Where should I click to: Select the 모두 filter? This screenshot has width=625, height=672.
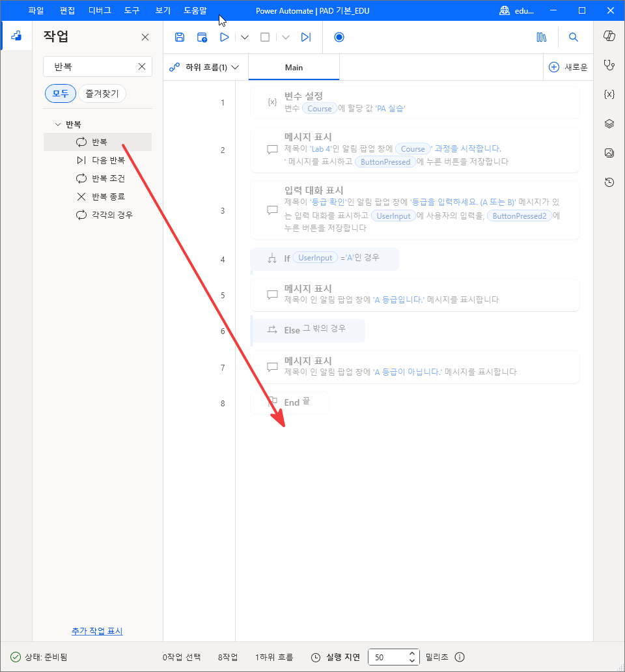[61, 93]
